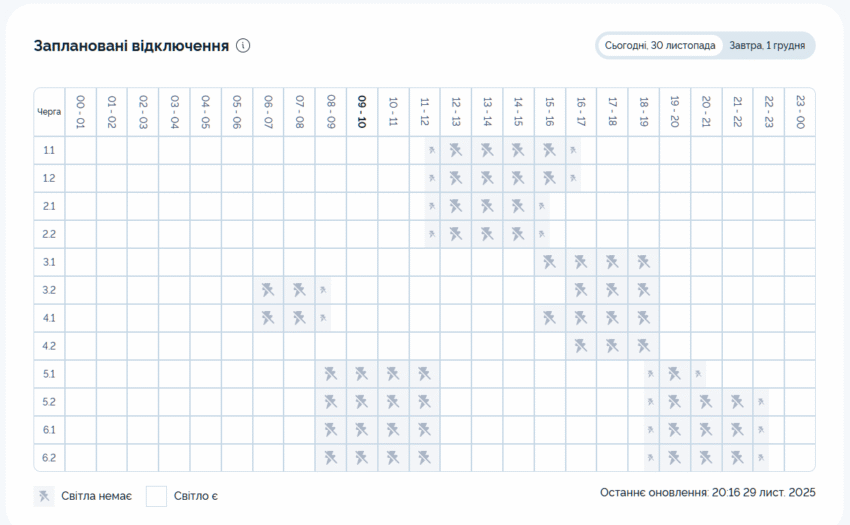Click empty cell for queue 1.1 at 00-01

(x=81, y=150)
